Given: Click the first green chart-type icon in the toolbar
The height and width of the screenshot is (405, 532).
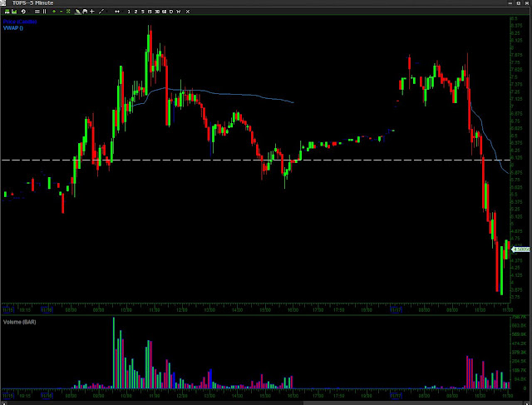Looking at the screenshot, I should click(7, 12).
